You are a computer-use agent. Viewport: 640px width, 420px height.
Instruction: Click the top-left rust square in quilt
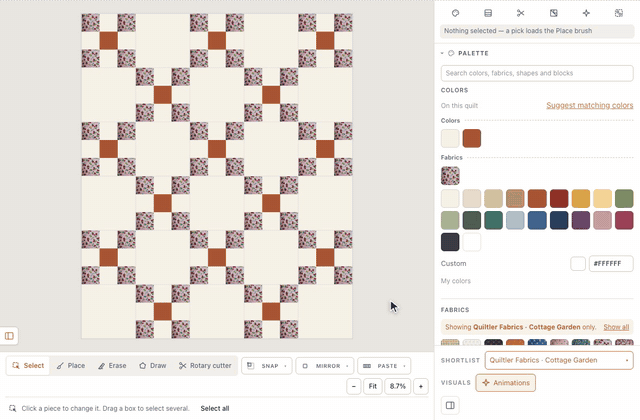109,41
